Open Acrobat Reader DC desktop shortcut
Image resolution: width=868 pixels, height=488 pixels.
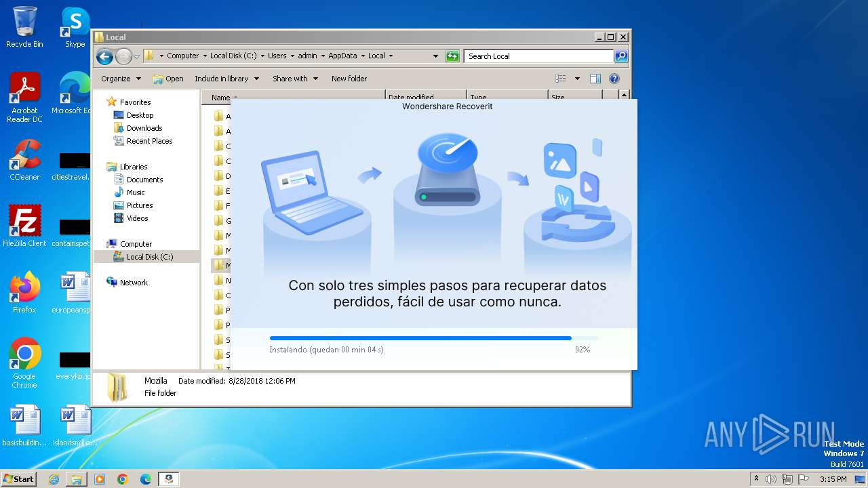[x=24, y=98]
